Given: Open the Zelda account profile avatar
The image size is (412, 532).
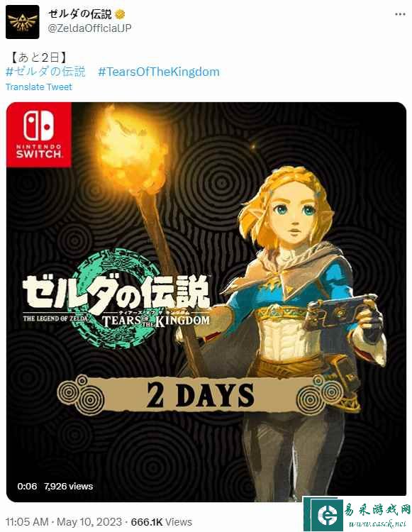Looking at the screenshot, I should [23, 22].
